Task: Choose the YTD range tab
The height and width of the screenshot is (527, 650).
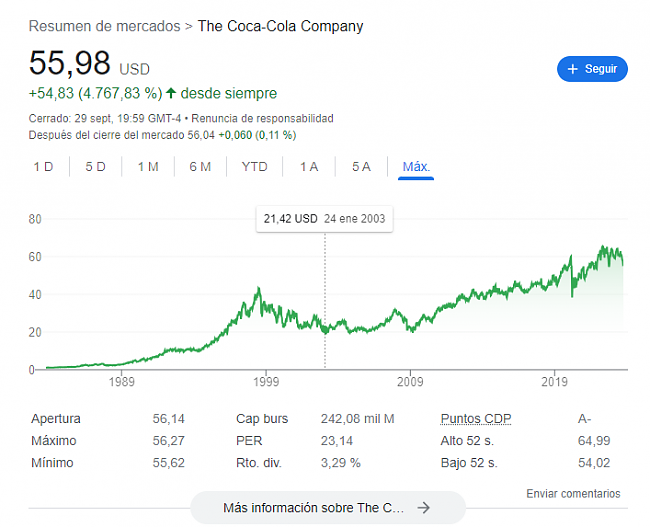Action: pos(255,167)
